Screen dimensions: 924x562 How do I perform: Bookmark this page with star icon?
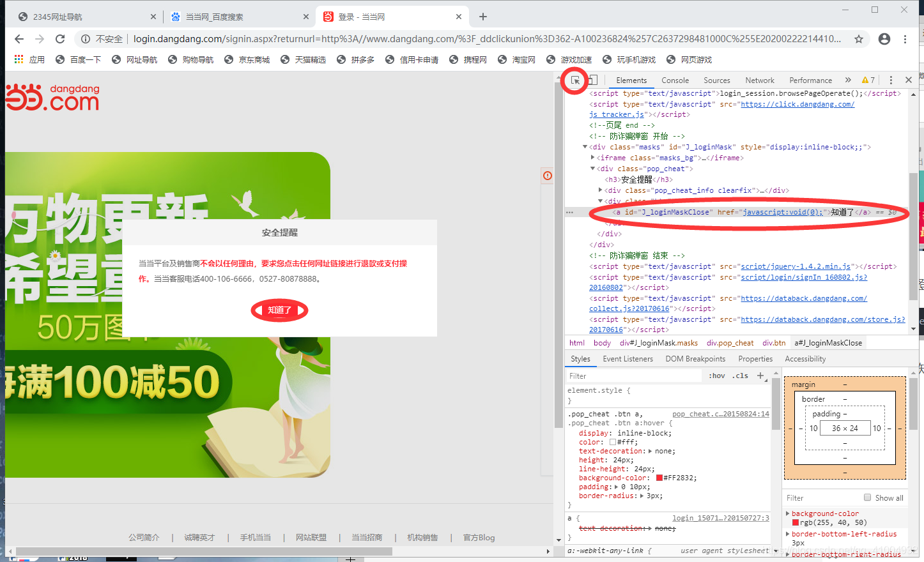point(859,39)
